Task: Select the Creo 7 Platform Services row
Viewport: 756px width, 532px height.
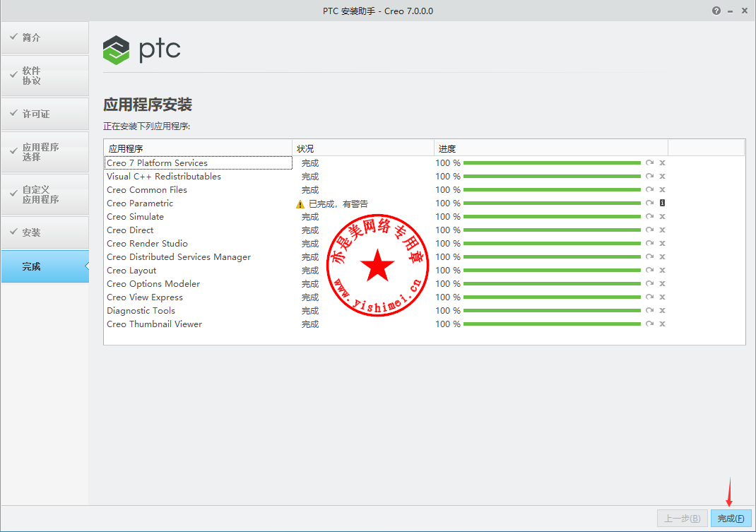Action: [197, 163]
